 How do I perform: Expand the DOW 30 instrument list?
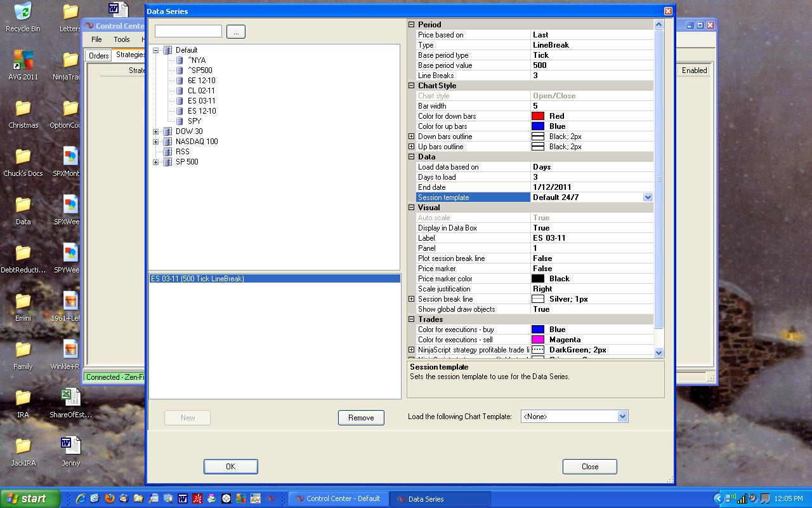click(x=156, y=131)
